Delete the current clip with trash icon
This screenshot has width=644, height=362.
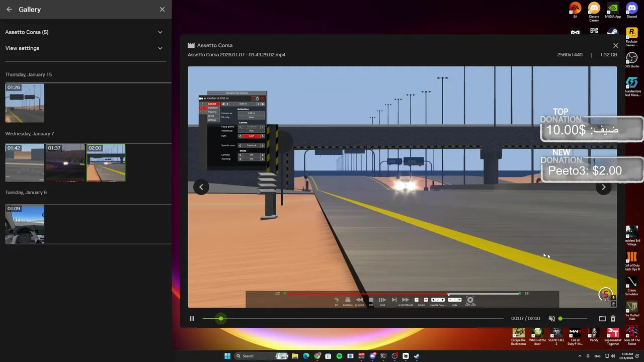coord(613,319)
